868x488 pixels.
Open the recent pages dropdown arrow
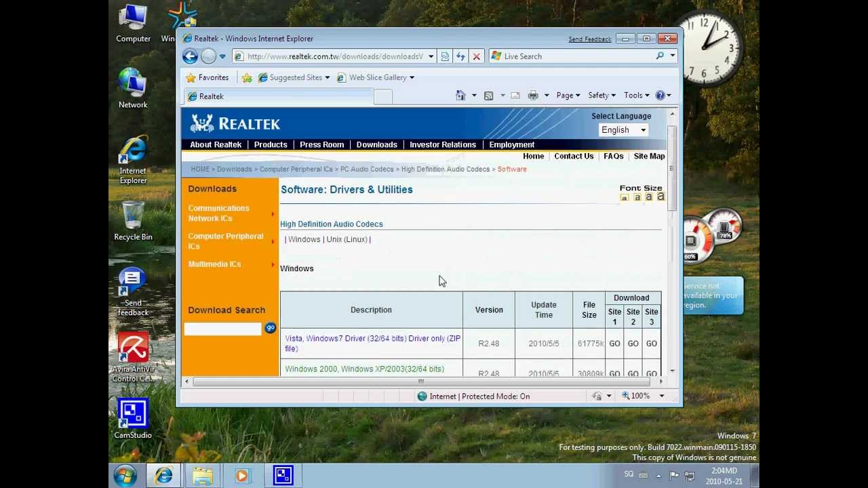222,57
